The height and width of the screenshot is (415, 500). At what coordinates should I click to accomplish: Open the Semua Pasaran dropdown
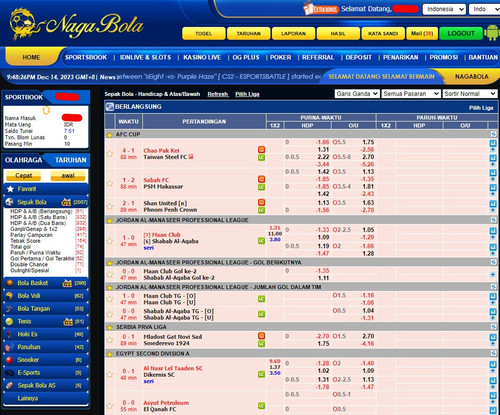coord(411,94)
